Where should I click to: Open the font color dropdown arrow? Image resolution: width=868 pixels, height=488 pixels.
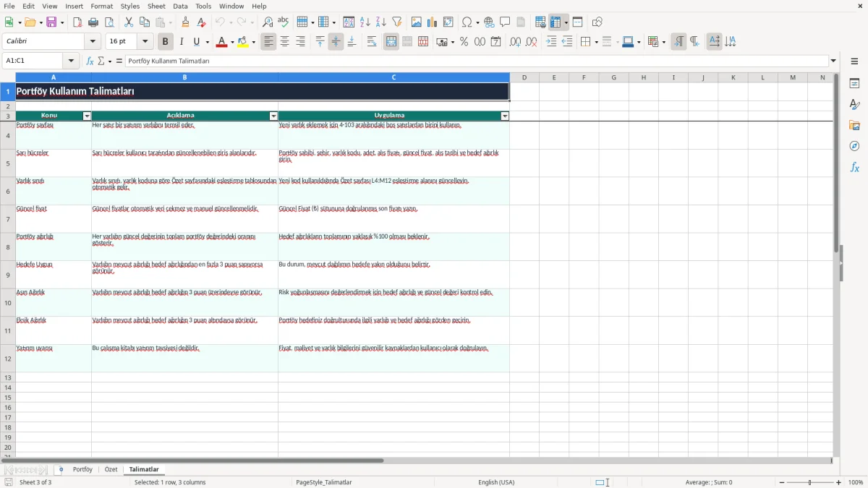coord(231,42)
